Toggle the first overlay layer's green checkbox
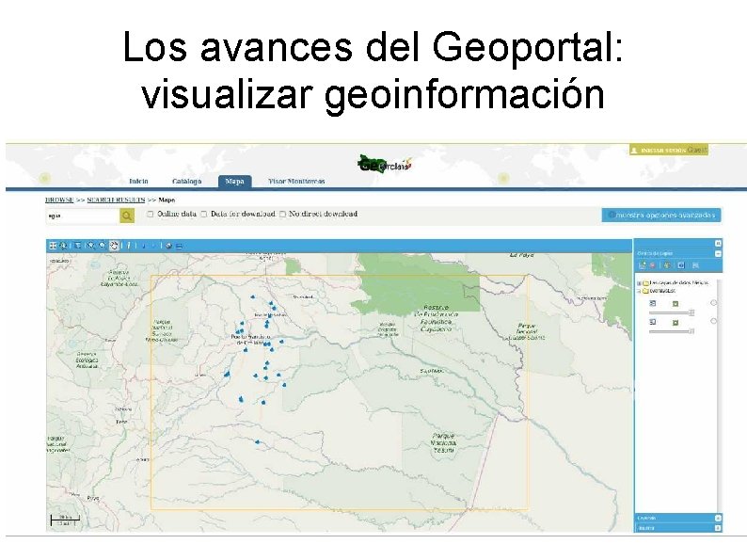 click(675, 304)
